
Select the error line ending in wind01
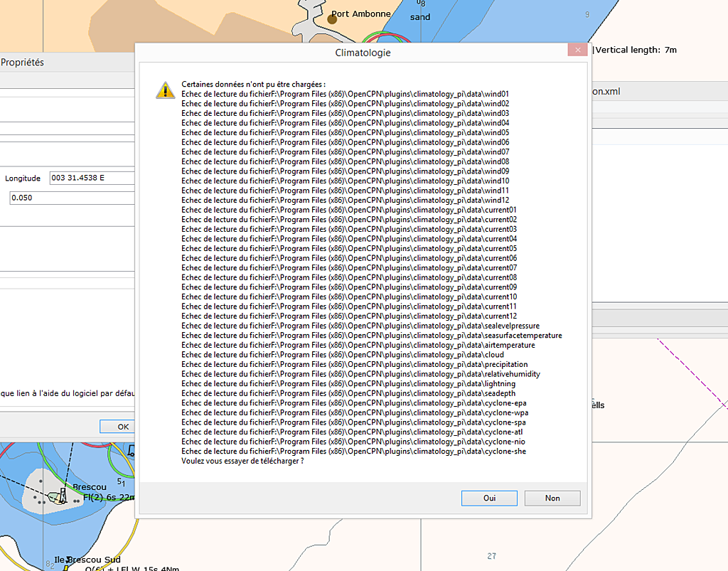[x=345, y=94]
